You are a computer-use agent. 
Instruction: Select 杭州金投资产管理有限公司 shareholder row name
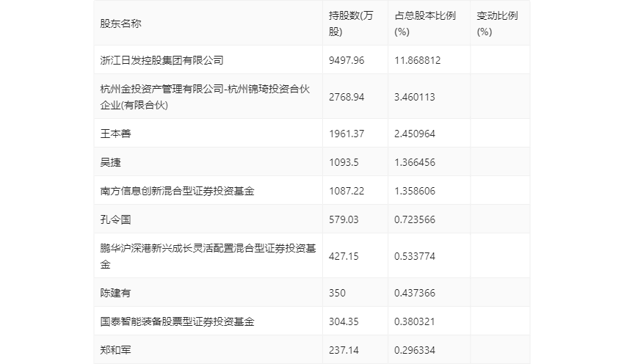[x=205, y=97]
